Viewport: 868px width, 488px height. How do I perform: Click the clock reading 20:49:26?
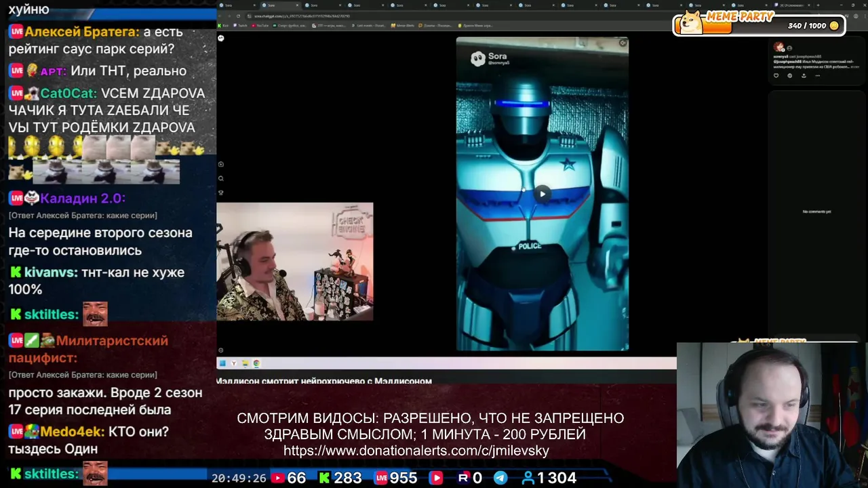click(239, 478)
